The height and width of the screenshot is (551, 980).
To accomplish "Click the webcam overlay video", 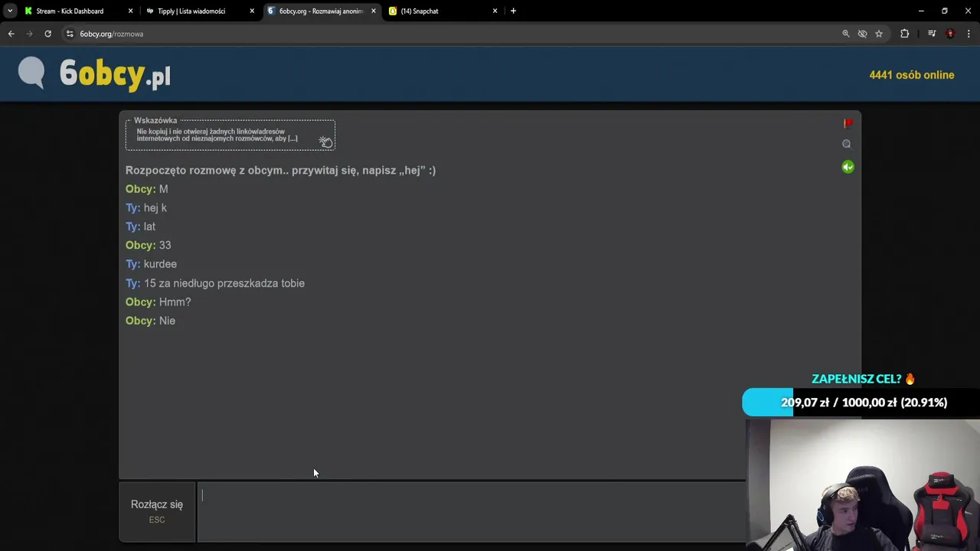I will (x=863, y=485).
